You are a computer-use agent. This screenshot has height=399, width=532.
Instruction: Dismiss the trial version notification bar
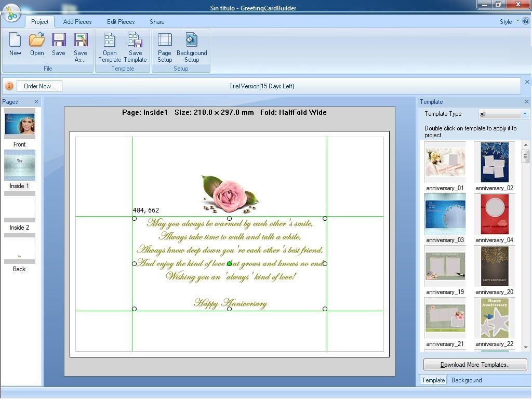click(x=527, y=82)
